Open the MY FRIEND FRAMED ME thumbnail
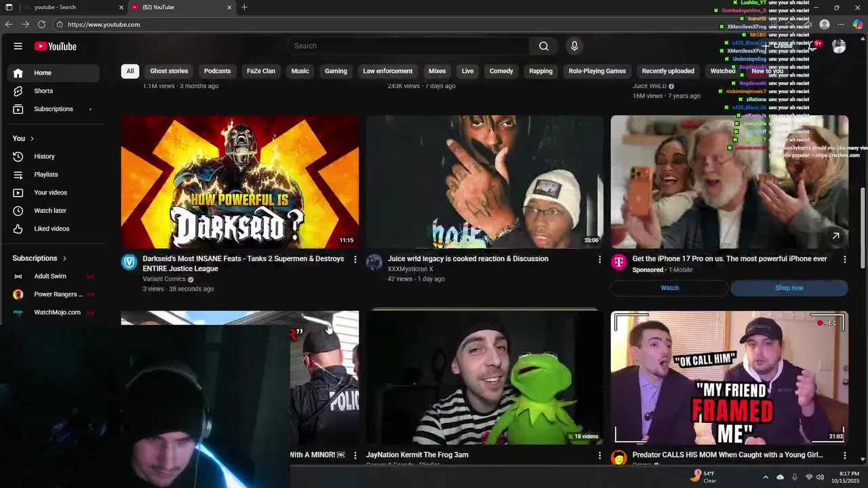This screenshot has height=488, width=868. tap(730, 378)
